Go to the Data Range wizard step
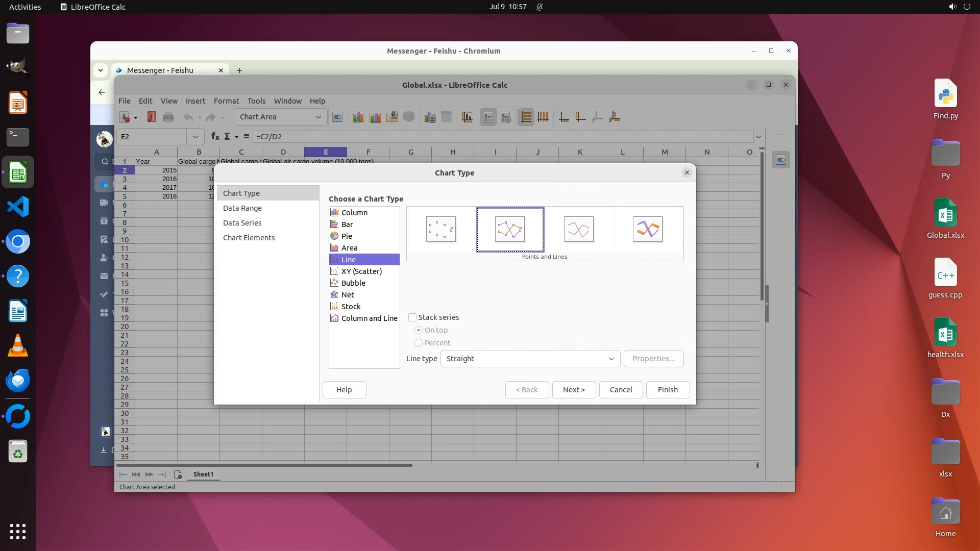Image resolution: width=980 pixels, height=551 pixels. [x=242, y=208]
